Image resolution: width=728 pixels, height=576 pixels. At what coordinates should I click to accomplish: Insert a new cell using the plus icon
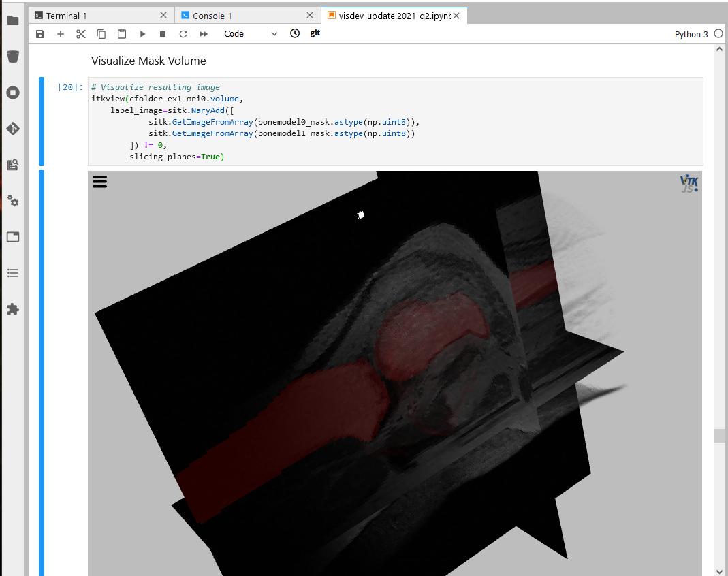(60, 33)
